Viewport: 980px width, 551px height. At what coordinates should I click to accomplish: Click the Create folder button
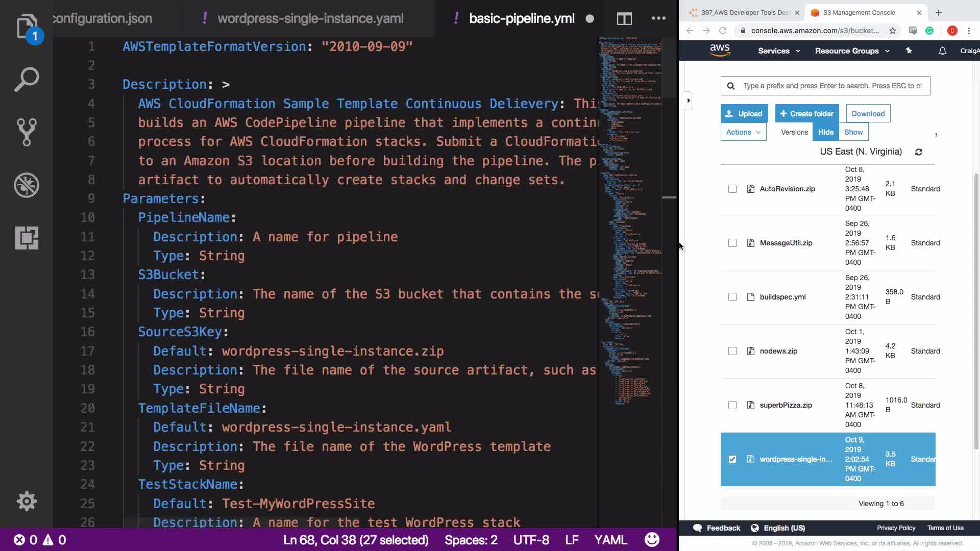pos(806,114)
